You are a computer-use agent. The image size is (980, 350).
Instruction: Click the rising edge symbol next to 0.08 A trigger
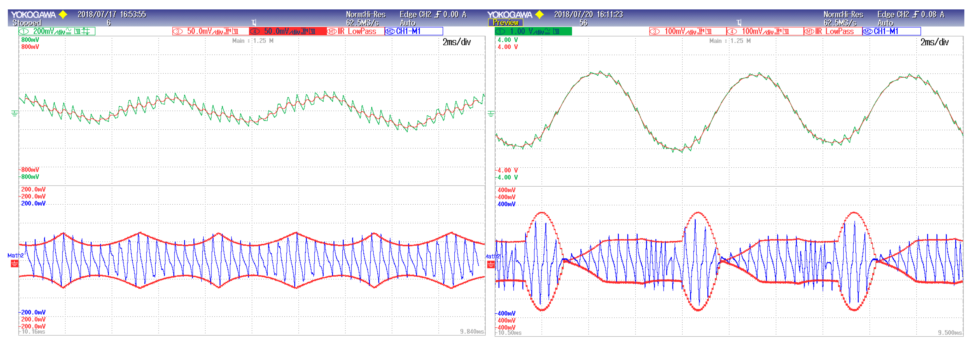tap(915, 14)
